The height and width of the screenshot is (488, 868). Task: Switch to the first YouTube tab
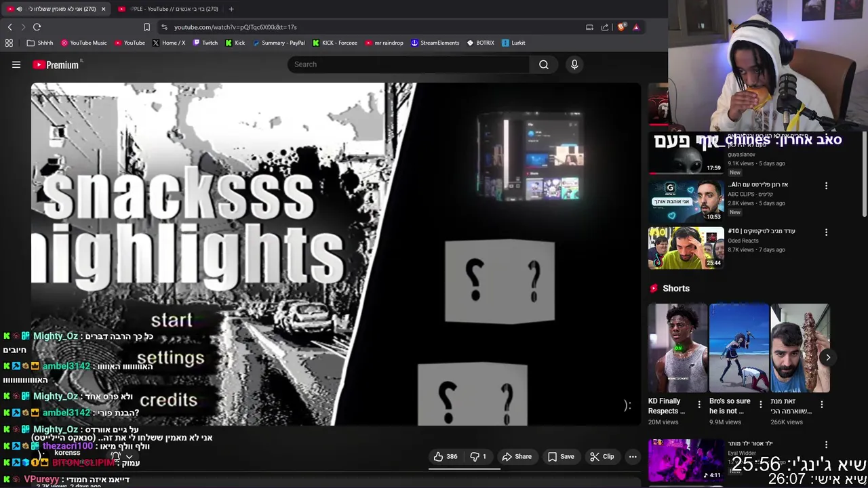coord(58,9)
